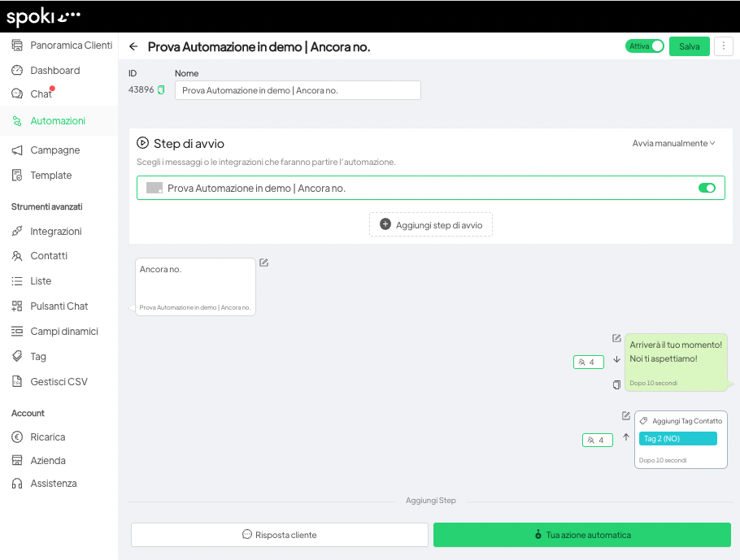
Task: Move the Aggiungi Tag Contatto step up
Action: [x=626, y=437]
